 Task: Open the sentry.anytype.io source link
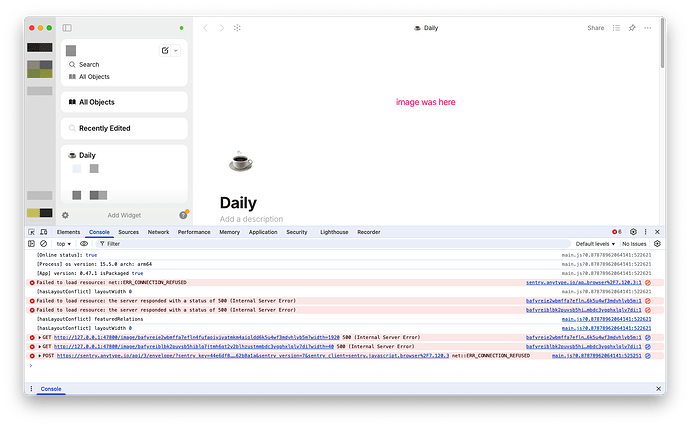tap(584, 283)
